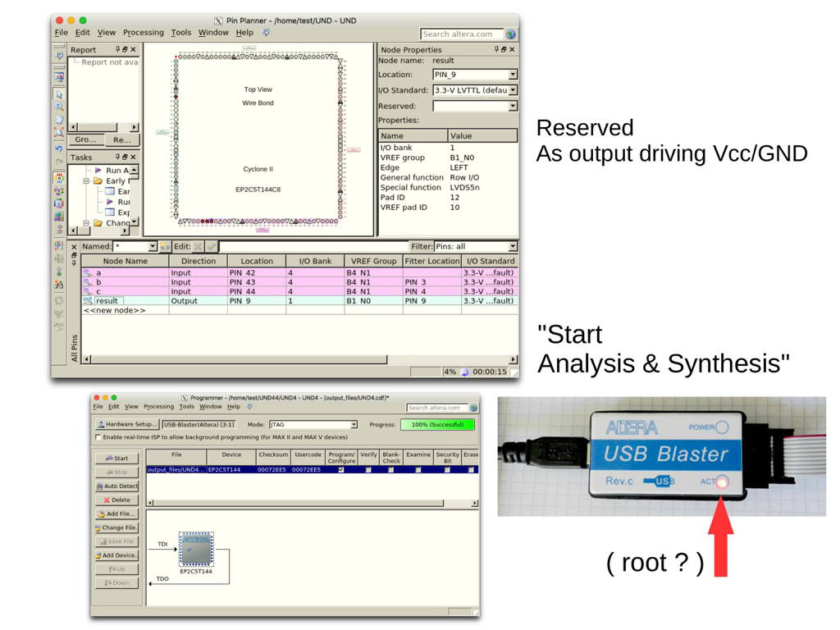
Task: Check the Verify box for the EP2C5T144 row
Action: pos(368,470)
